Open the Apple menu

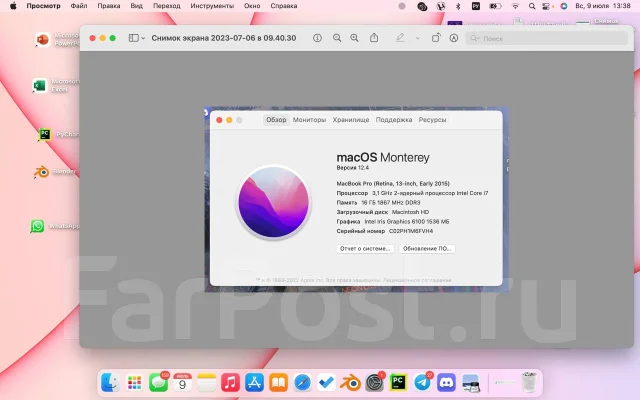pyautogui.click(x=13, y=6)
